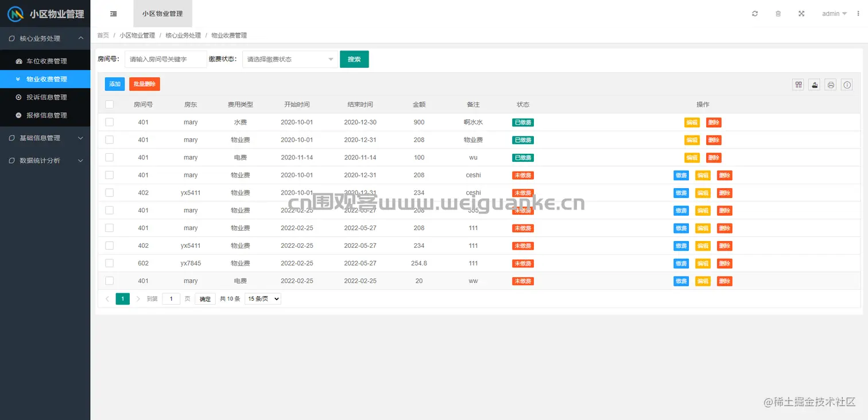Collapse the 核心业务处理 menu group

click(45, 38)
